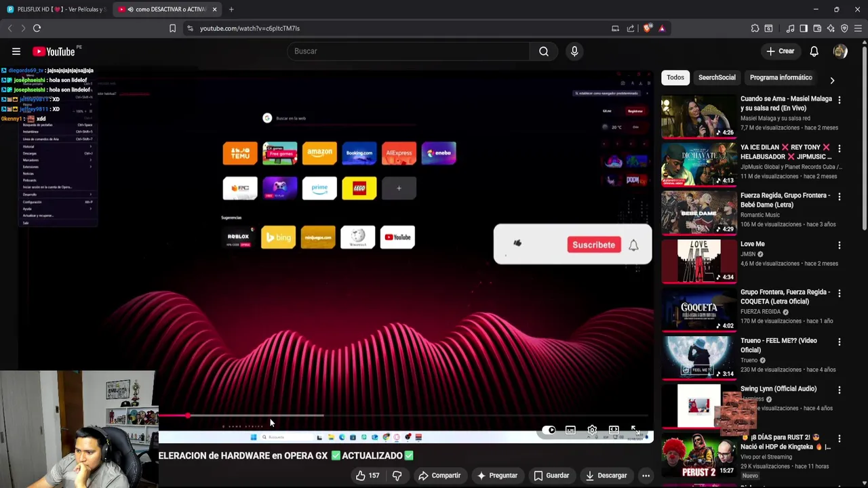Open the Brave Rewards triangle icon
The image size is (868, 488).
click(x=662, y=28)
